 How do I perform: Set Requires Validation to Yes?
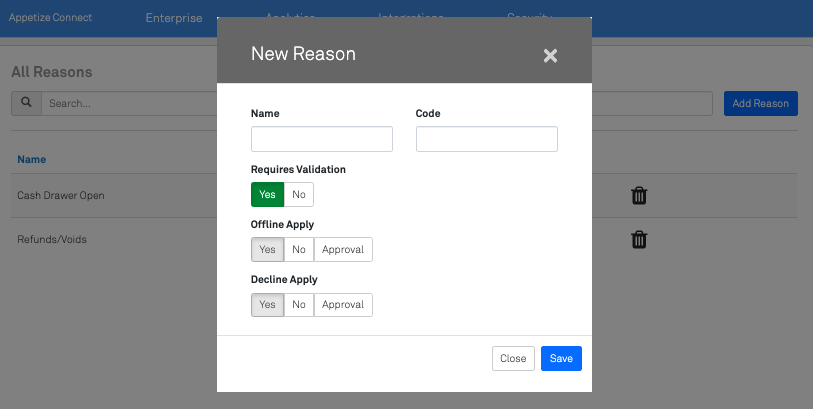267,195
